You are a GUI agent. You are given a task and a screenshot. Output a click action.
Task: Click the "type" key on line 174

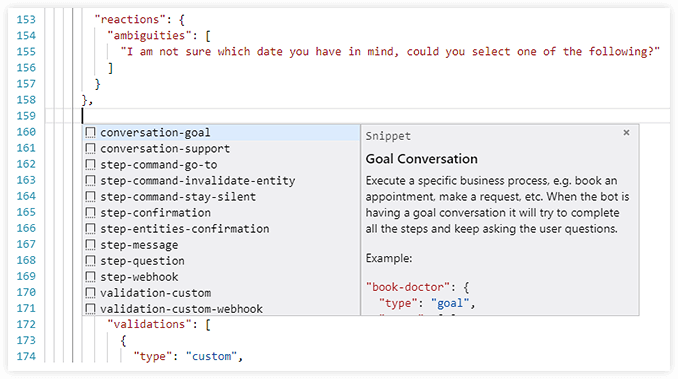pos(153,356)
